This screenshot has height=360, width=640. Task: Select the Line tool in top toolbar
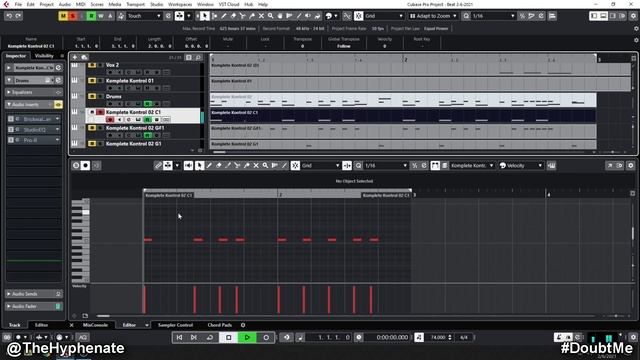(x=299, y=16)
